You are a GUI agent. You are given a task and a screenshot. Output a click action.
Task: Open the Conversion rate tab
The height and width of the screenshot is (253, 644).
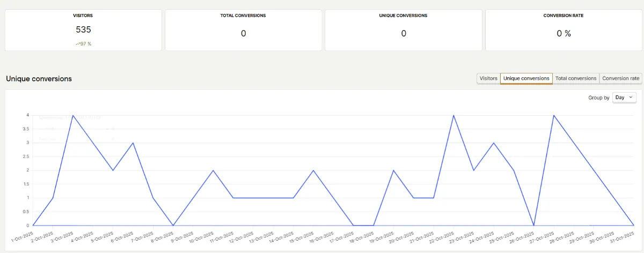[620, 78]
